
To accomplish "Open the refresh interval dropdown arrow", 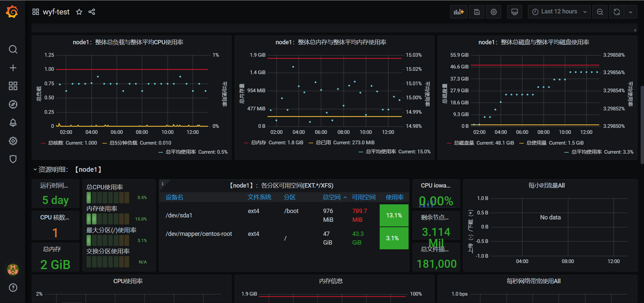I will coord(631,12).
